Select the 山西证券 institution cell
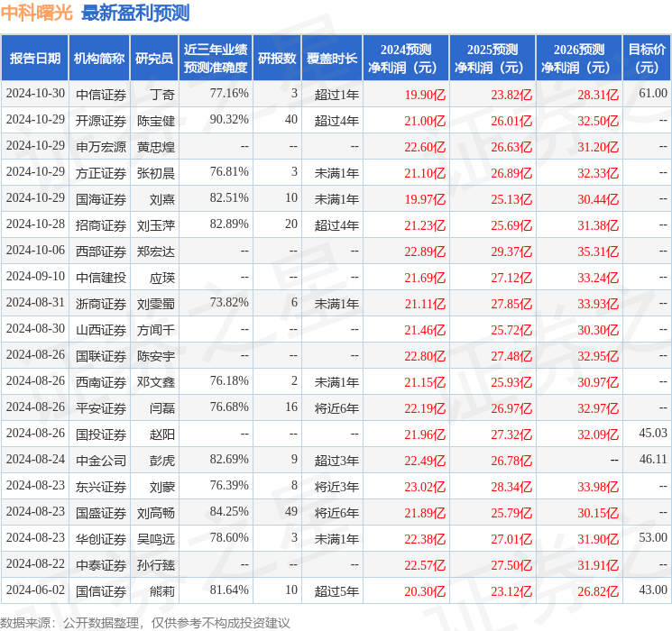The height and width of the screenshot is (631, 672). [x=101, y=330]
